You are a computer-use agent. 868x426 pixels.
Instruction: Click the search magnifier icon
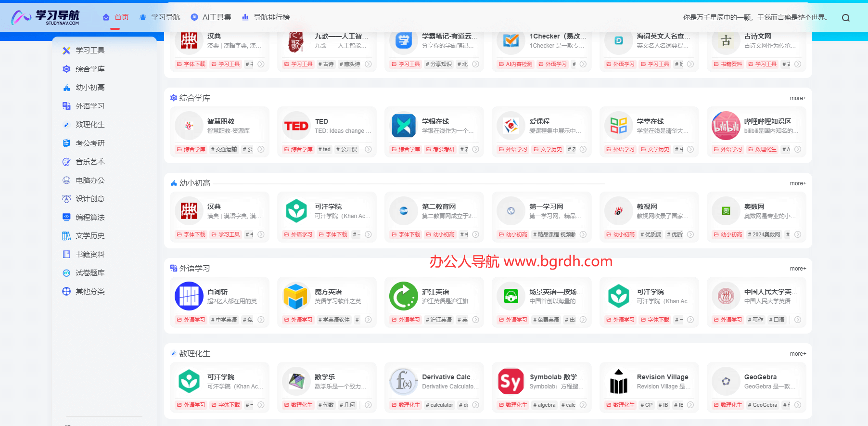(x=845, y=18)
